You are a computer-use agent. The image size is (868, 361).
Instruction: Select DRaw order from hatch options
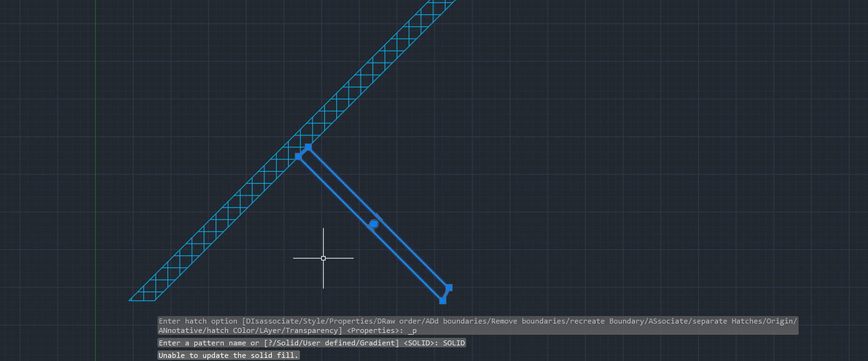pos(398,320)
